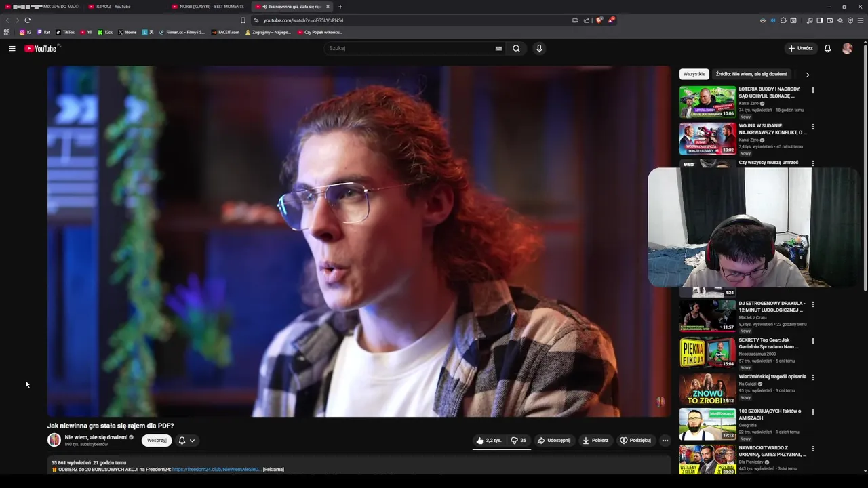Image resolution: width=868 pixels, height=488 pixels.
Task: Click the Udostępnij share button
Action: pyautogui.click(x=554, y=441)
